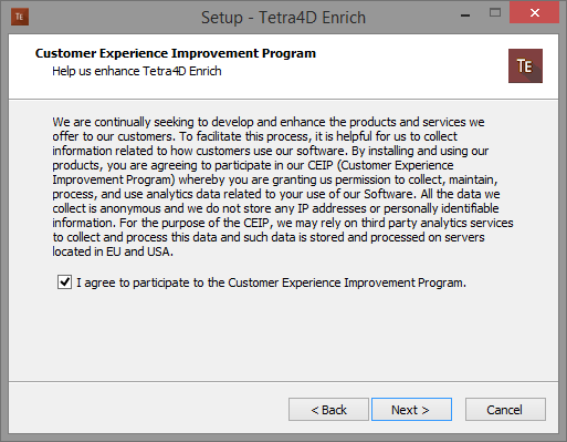This screenshot has width=567, height=442.
Task: Go back with the '< Back' button
Action: pos(328,409)
